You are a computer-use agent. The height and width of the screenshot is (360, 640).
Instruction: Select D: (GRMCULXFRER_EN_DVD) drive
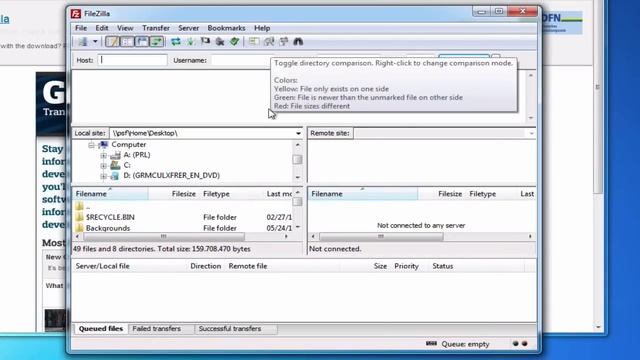click(171, 175)
